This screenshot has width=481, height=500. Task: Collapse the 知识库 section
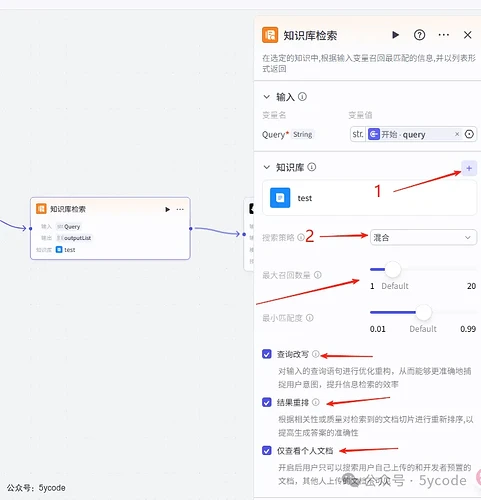point(267,167)
